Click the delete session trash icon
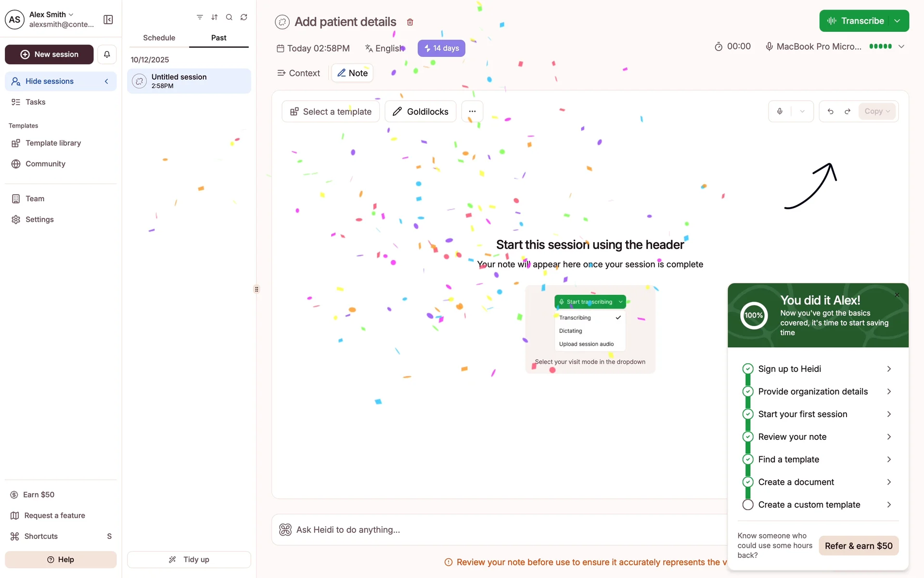The height and width of the screenshot is (578, 924). click(x=410, y=22)
